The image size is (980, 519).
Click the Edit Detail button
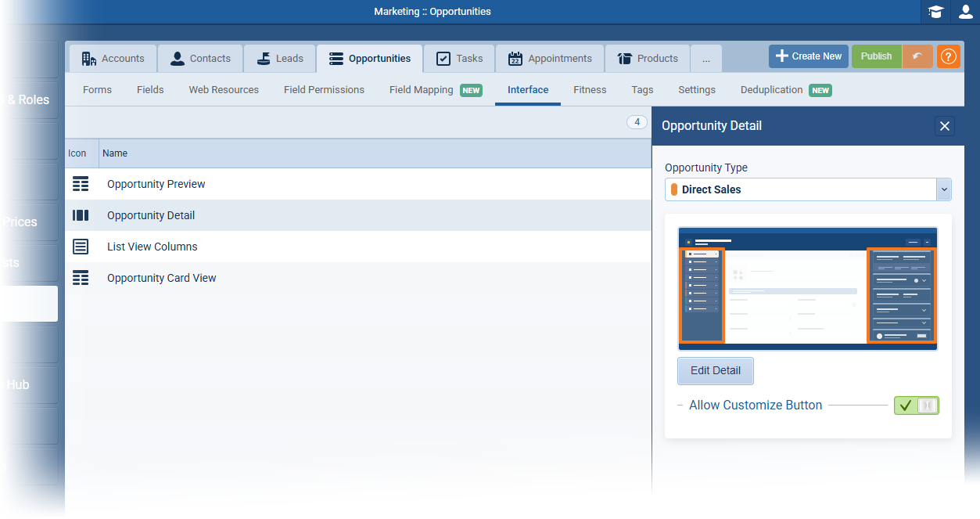pyautogui.click(x=715, y=370)
